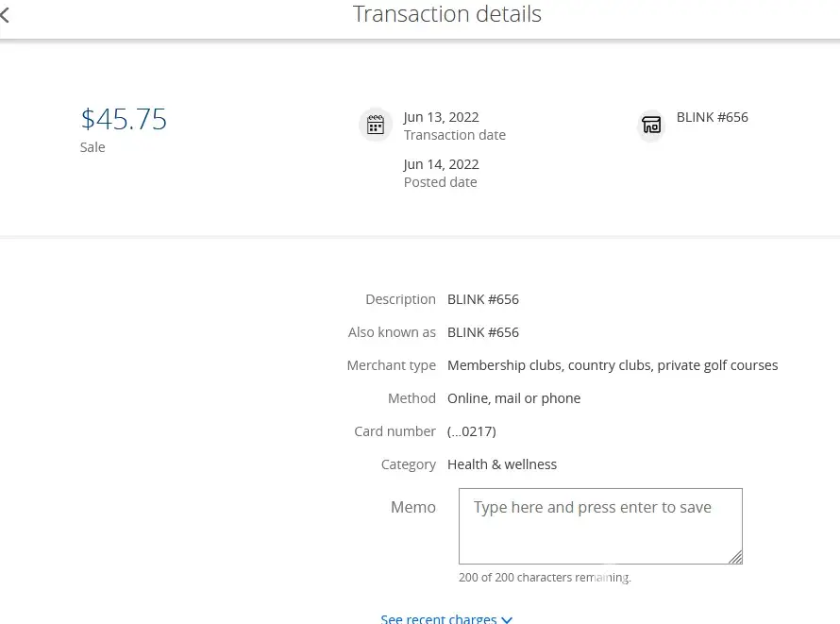
Task: Click the merchant storefront icon
Action: pos(651,125)
